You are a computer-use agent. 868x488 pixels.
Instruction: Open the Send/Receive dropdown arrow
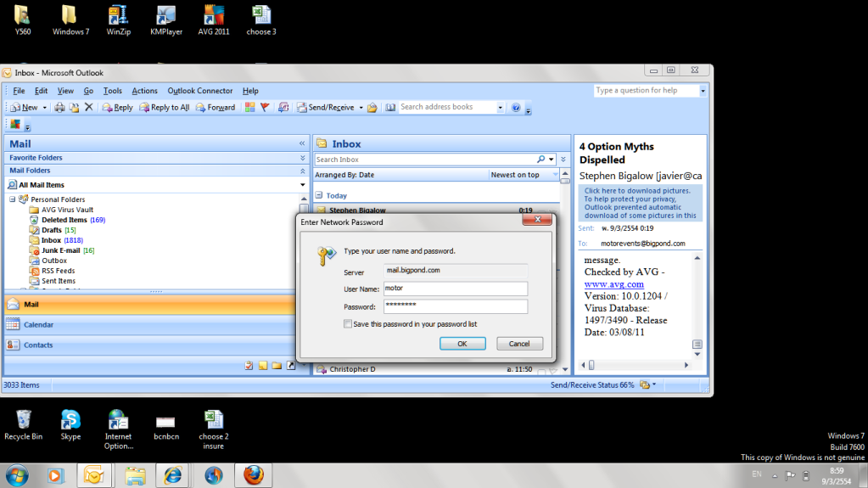point(361,108)
